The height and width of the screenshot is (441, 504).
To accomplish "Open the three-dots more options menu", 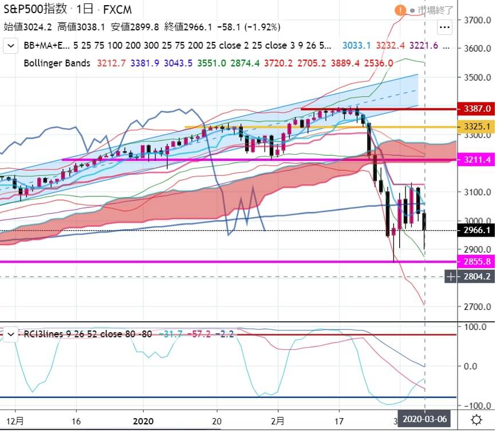I will coord(444,27).
